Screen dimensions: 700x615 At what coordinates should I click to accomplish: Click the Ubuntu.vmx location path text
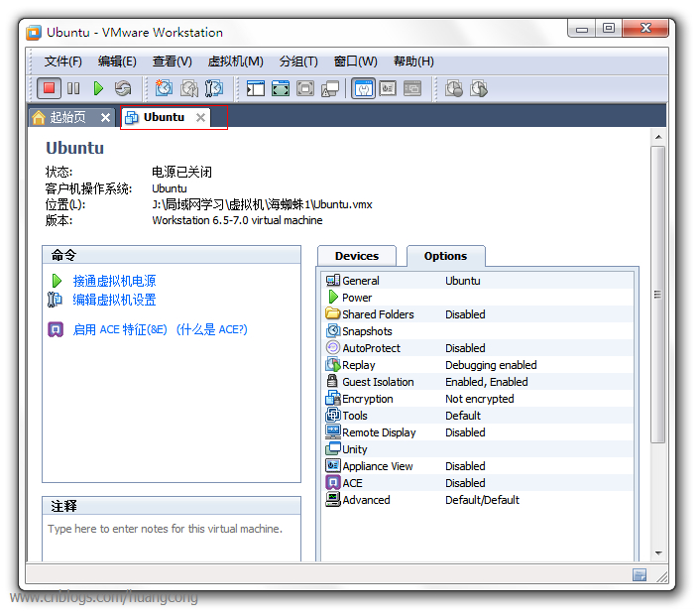(x=262, y=204)
